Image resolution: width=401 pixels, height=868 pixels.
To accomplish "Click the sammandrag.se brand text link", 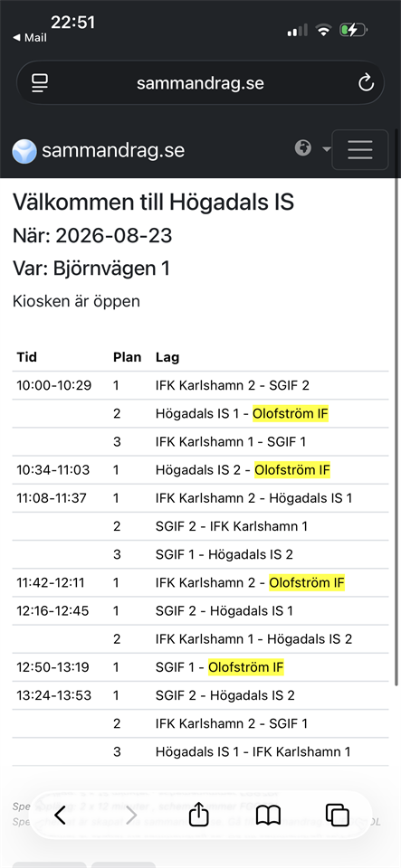I will [113, 151].
